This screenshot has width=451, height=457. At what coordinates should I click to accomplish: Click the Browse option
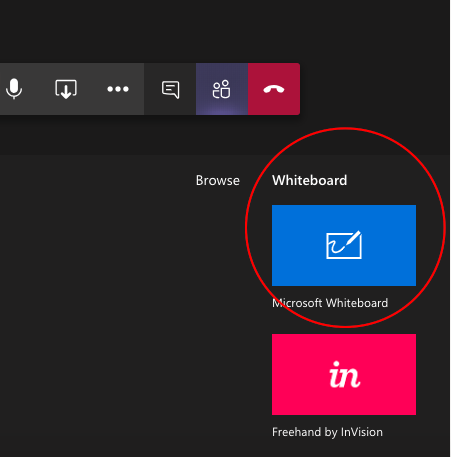pyautogui.click(x=218, y=180)
